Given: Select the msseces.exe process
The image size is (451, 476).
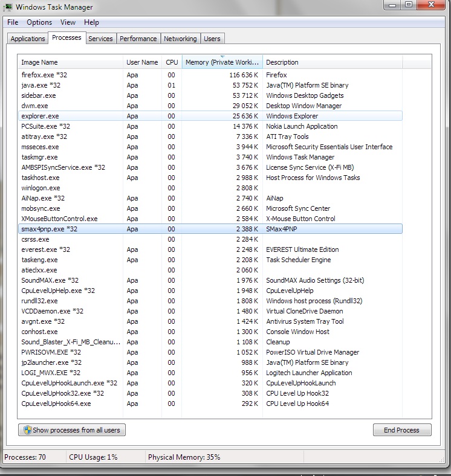Looking at the screenshot, I should pyautogui.click(x=210, y=147).
